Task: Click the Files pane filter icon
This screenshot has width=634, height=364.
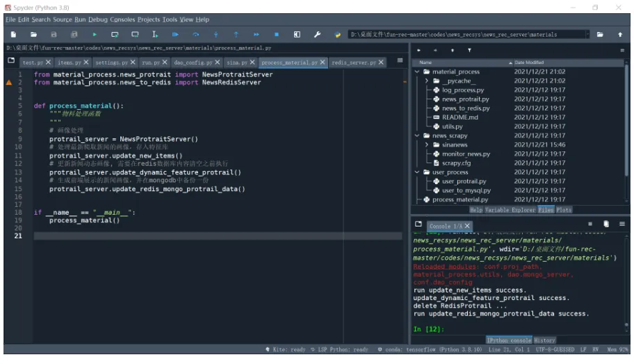Action: 469,51
